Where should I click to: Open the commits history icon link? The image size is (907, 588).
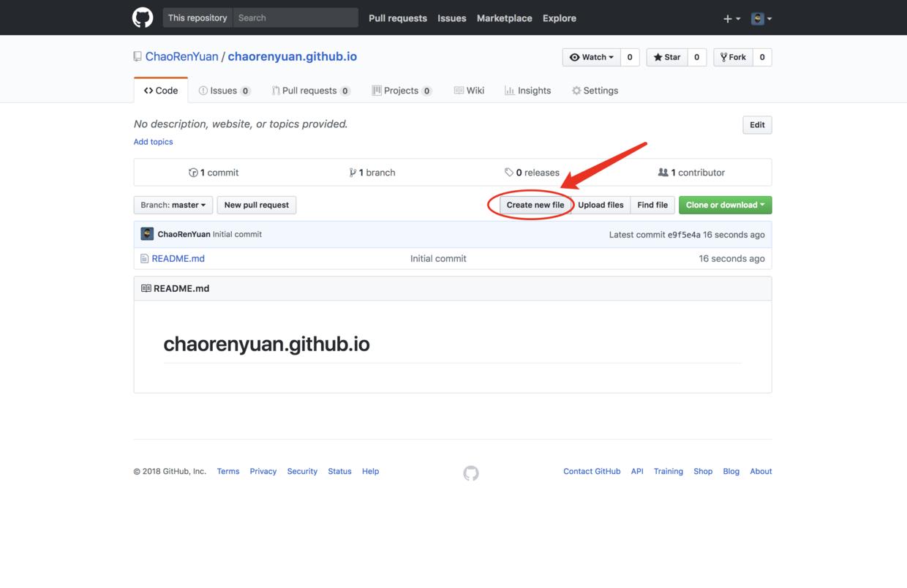pos(193,173)
